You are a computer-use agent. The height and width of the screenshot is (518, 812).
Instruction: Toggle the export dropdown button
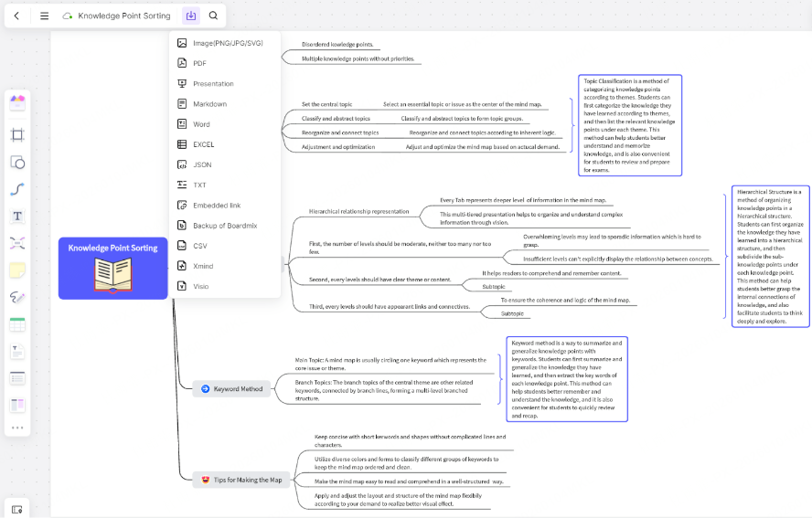[190, 16]
